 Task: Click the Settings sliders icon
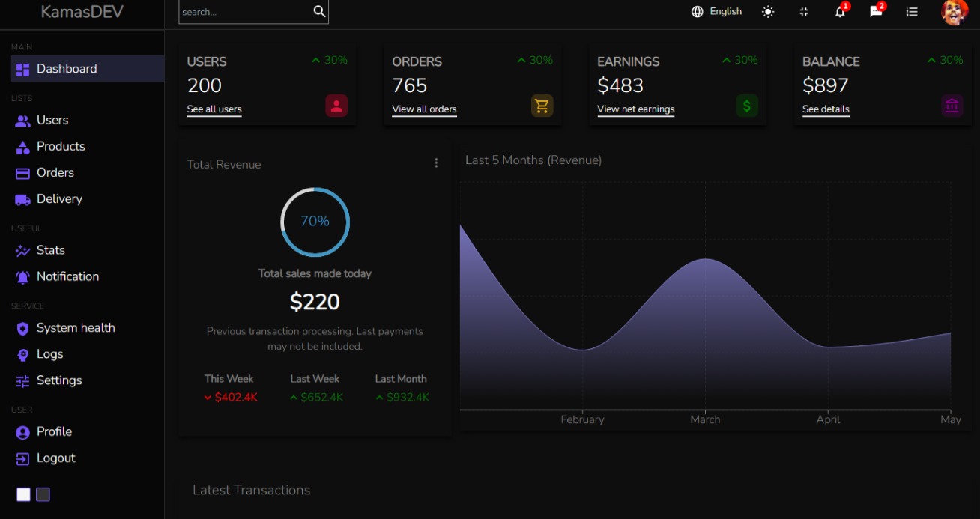(22, 381)
